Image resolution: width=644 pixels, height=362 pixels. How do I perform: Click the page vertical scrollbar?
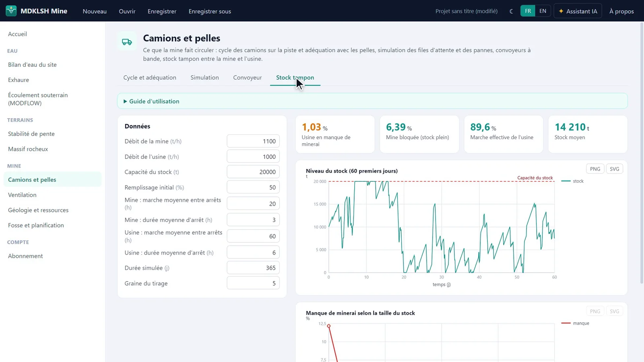[642, 153]
